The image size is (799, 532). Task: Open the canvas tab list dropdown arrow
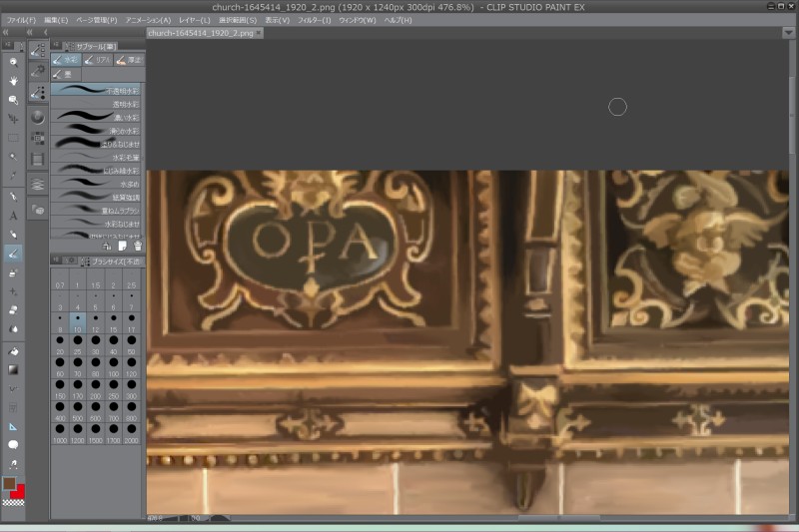click(x=788, y=33)
